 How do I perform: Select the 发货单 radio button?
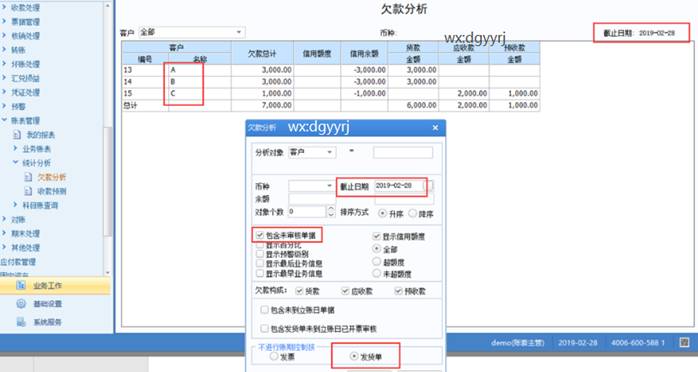tap(353, 356)
